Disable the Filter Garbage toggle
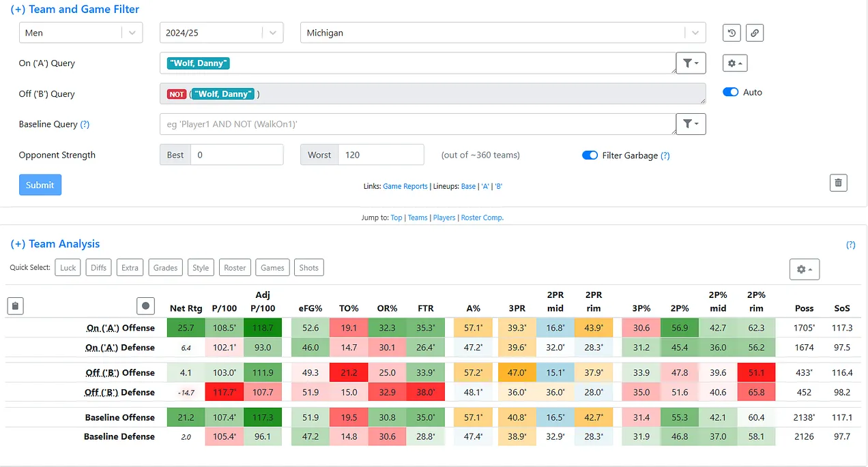The width and height of the screenshot is (868, 467). pos(590,155)
